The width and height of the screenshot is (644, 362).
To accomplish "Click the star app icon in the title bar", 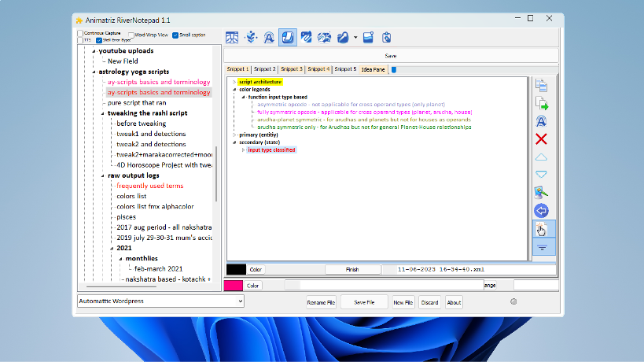I will (x=79, y=20).
